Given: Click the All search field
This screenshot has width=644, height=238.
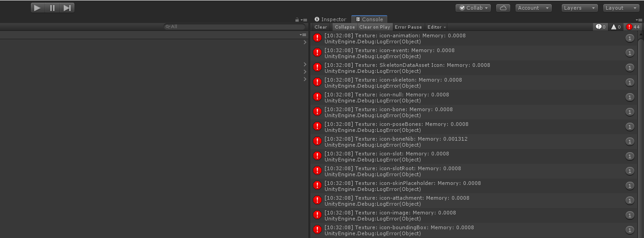Looking at the screenshot, I should (x=235, y=27).
